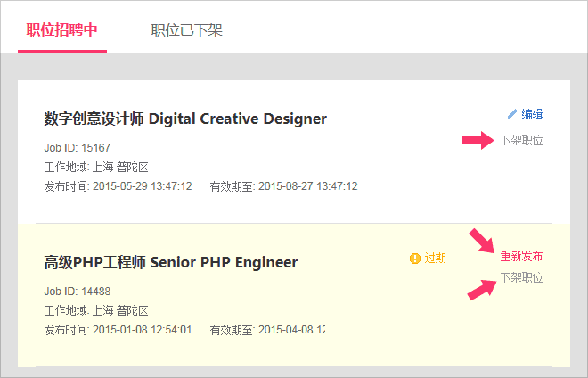This screenshot has width=588, height=378.
Task: Open the 职位已下架 tab
Action: [186, 30]
